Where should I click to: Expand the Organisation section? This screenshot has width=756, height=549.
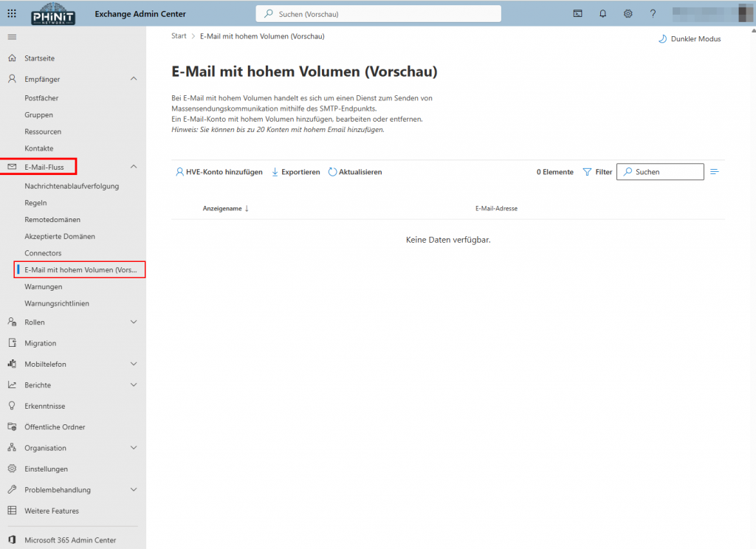click(x=134, y=447)
